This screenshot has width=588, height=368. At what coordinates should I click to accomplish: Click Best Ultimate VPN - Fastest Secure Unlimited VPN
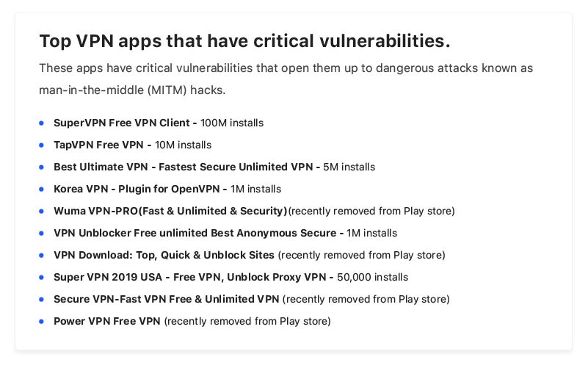coord(186,167)
